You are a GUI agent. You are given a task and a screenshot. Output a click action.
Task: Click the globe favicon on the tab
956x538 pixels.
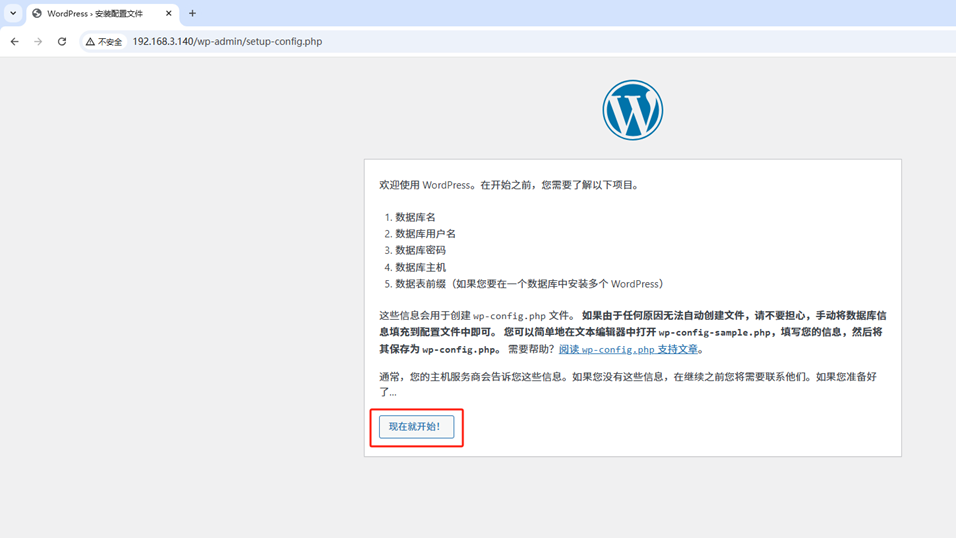[37, 13]
